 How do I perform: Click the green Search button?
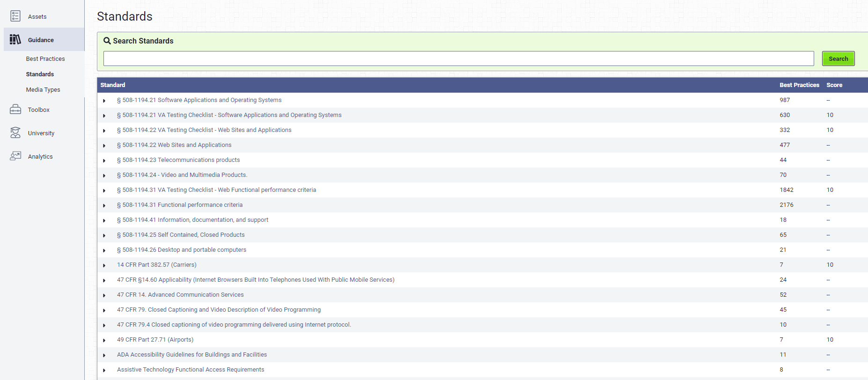pyautogui.click(x=838, y=58)
